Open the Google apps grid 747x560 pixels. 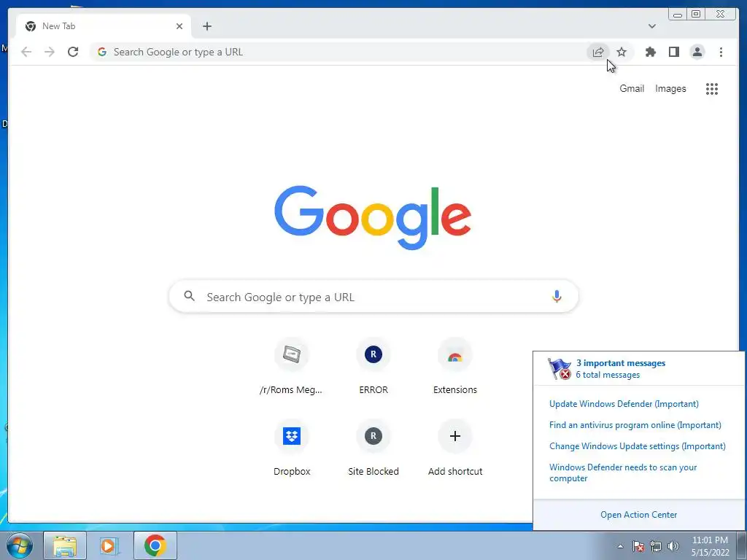click(x=712, y=88)
